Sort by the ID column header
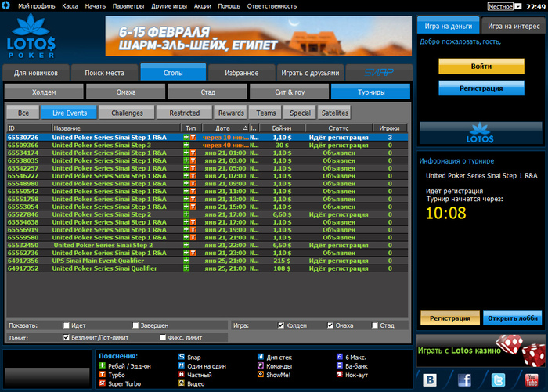The height and width of the screenshot is (392, 548). pos(29,128)
